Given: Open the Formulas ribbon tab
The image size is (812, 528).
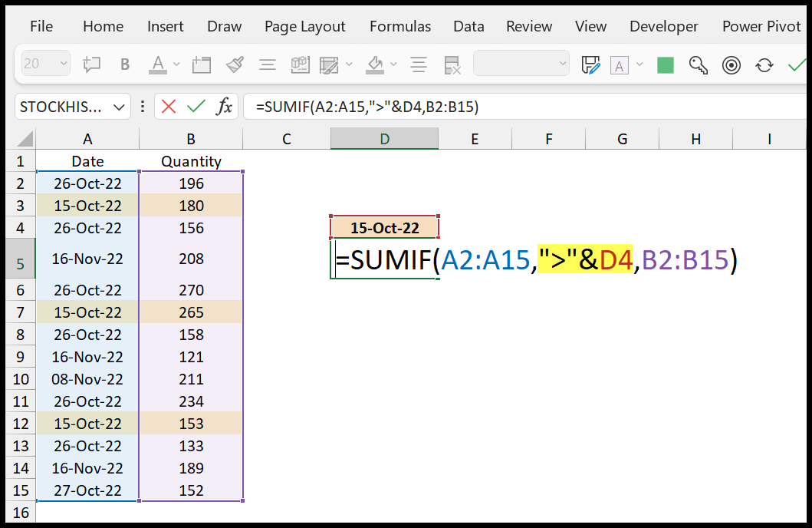Looking at the screenshot, I should (399, 26).
